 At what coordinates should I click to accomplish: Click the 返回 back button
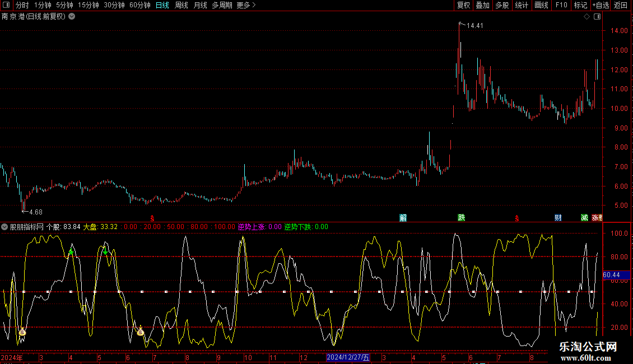pyautogui.click(x=621, y=5)
